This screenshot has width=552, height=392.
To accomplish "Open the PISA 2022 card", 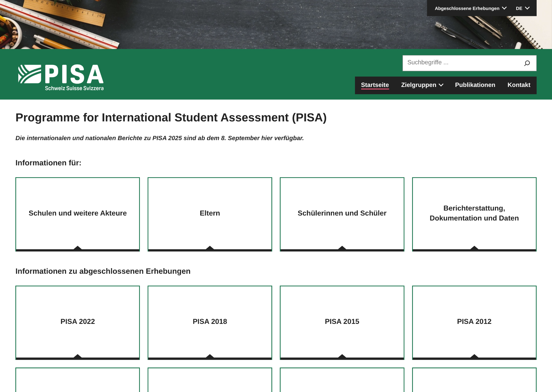I will click(78, 323).
